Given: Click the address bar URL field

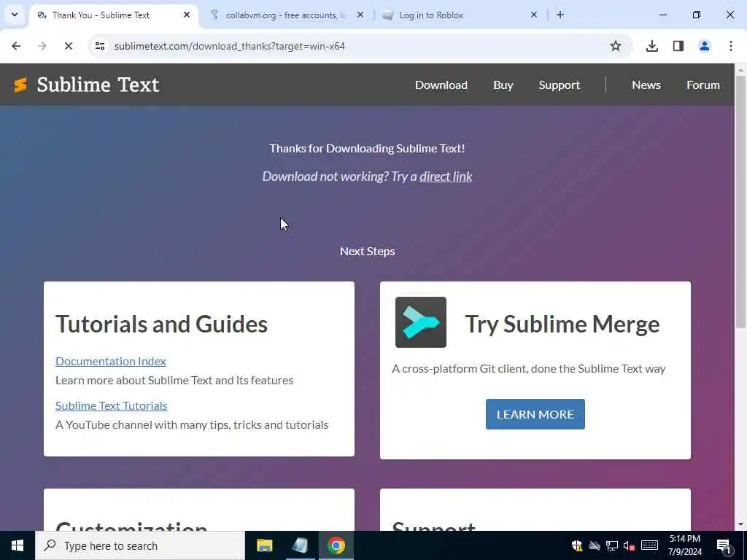Looking at the screenshot, I should tap(352, 46).
